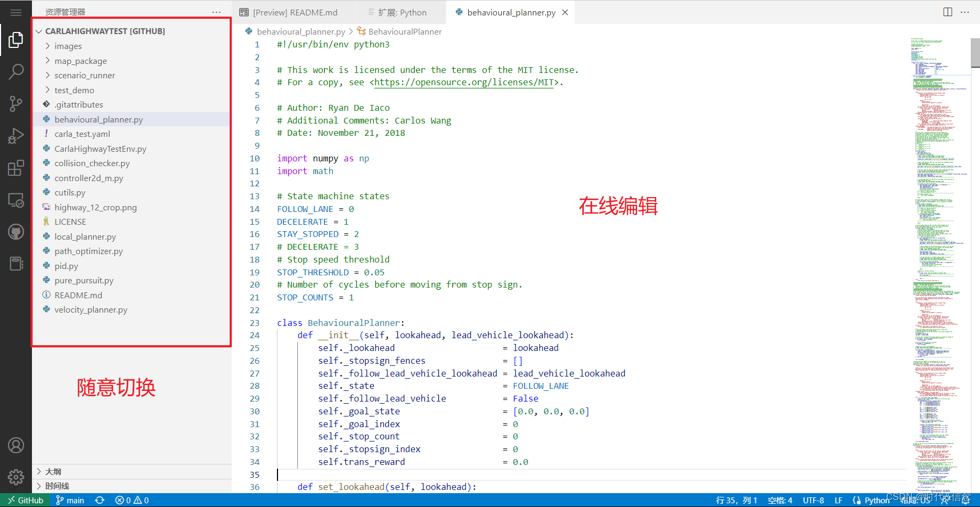Expand the Timeline (时间线) section

[132, 486]
